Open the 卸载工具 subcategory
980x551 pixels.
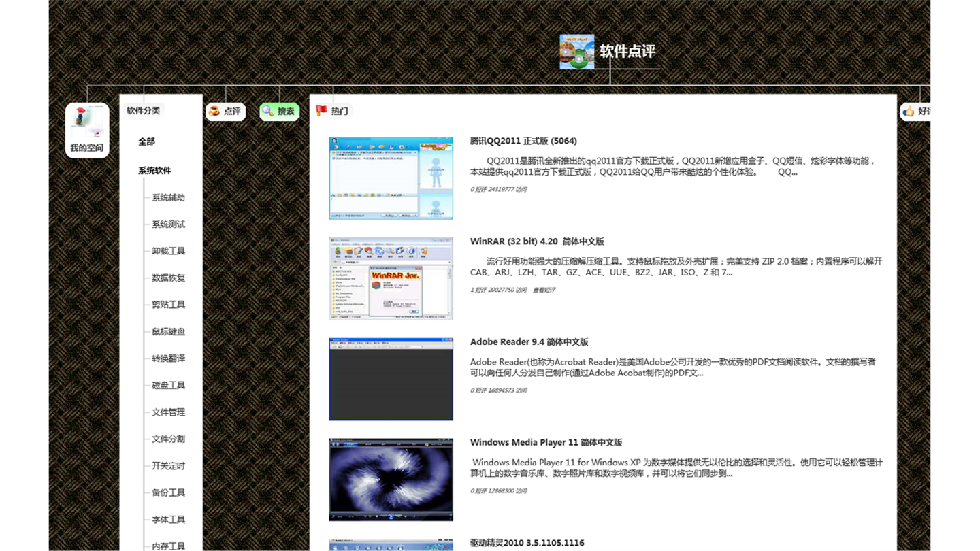(168, 251)
